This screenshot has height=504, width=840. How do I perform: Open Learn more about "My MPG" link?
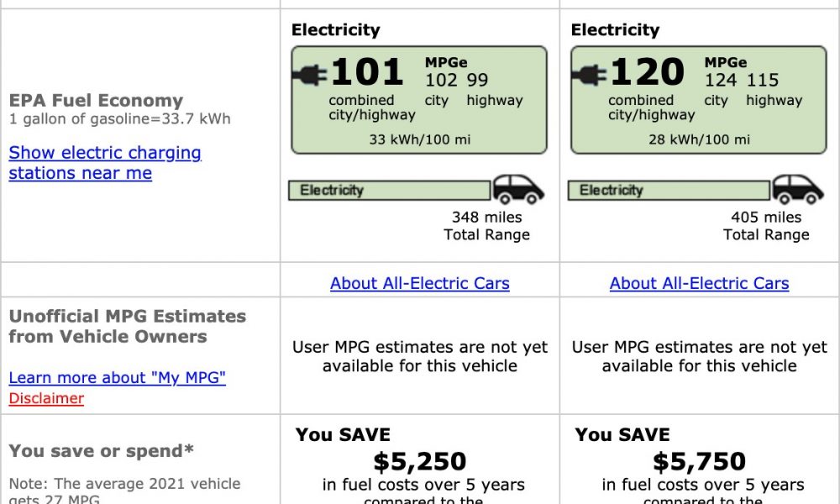coord(118,378)
